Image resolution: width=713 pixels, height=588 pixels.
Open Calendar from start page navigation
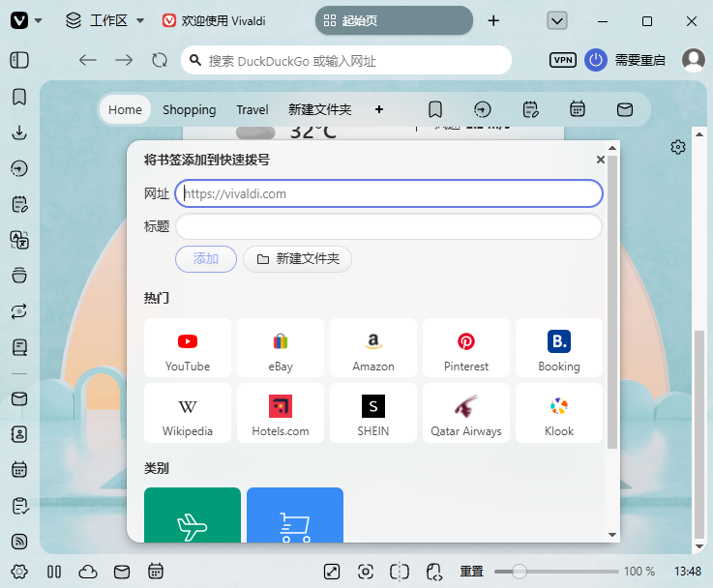(x=578, y=109)
